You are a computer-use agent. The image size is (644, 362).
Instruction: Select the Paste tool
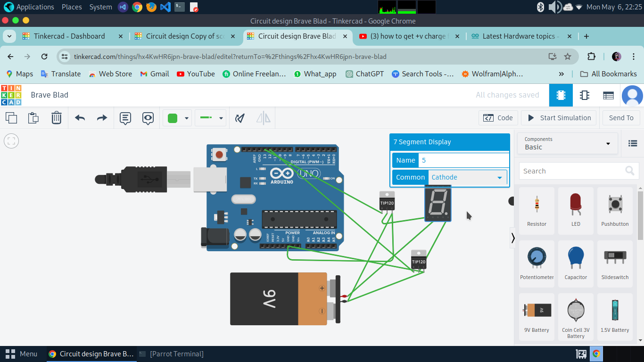33,118
